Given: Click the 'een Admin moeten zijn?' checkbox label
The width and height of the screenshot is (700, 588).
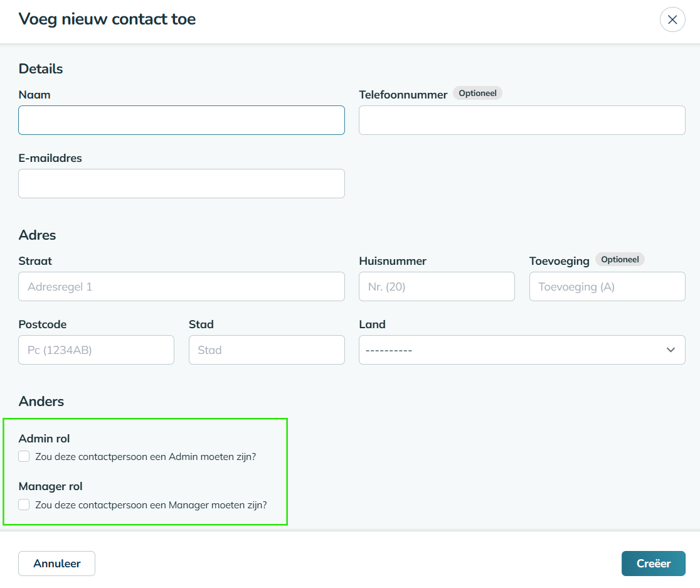Looking at the screenshot, I should point(146,457).
